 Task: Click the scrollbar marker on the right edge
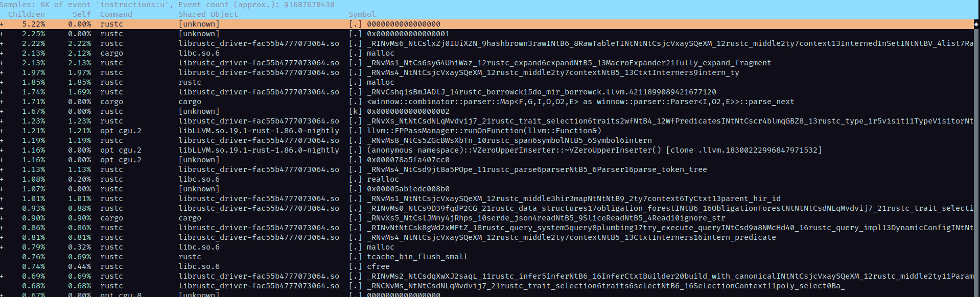976,24
